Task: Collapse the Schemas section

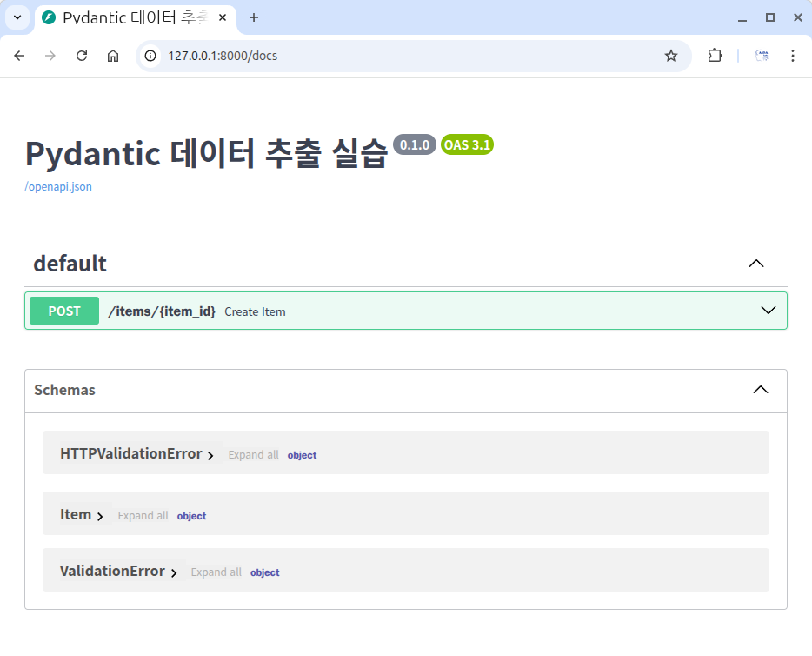Action: click(760, 390)
